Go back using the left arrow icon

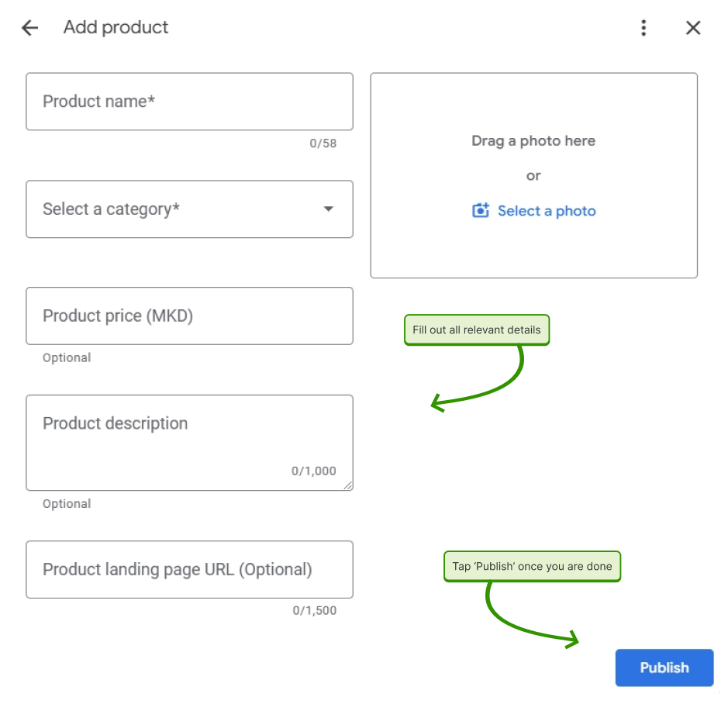click(29, 28)
